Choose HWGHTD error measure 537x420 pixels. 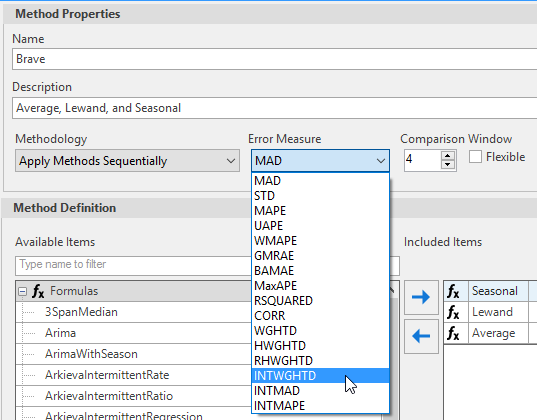pos(320,346)
